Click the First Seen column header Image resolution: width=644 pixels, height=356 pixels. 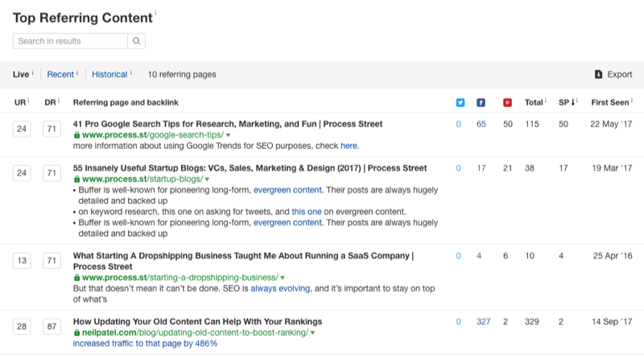tap(610, 102)
